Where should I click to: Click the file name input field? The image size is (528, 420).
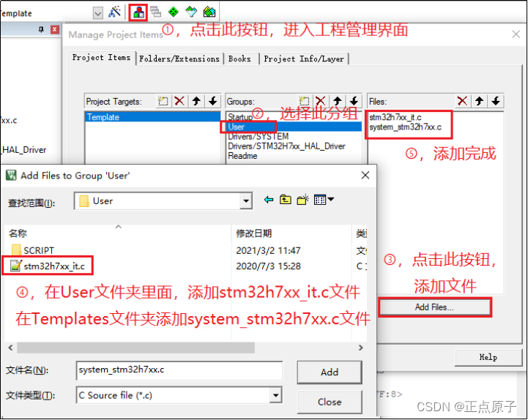click(x=179, y=370)
